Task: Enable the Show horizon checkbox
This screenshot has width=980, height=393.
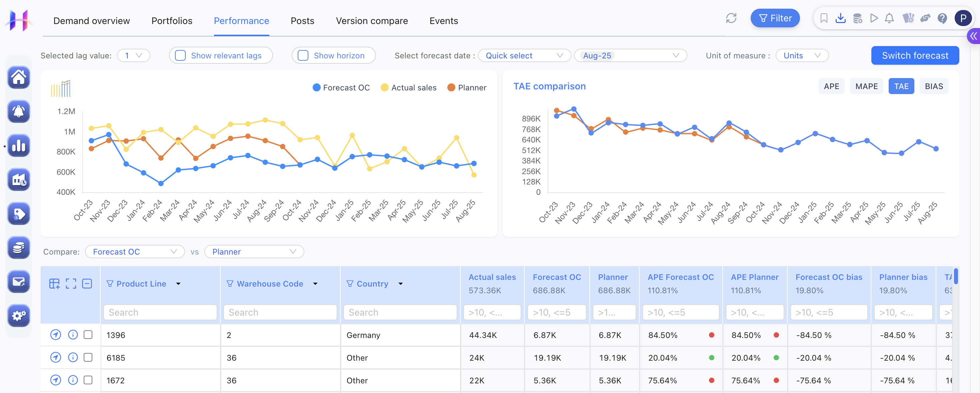Action: pyautogui.click(x=303, y=56)
